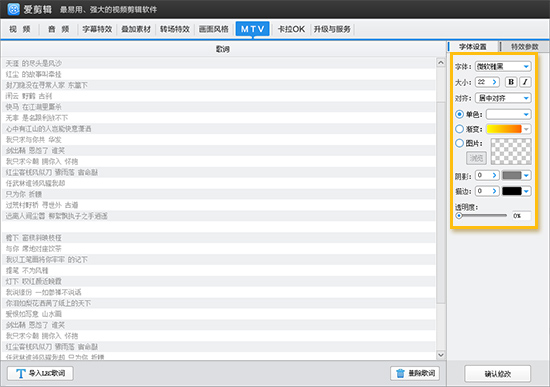Image resolution: width=550 pixels, height=387 pixels.
Task: Switch to the 卡拉OK tab
Action: (291, 29)
